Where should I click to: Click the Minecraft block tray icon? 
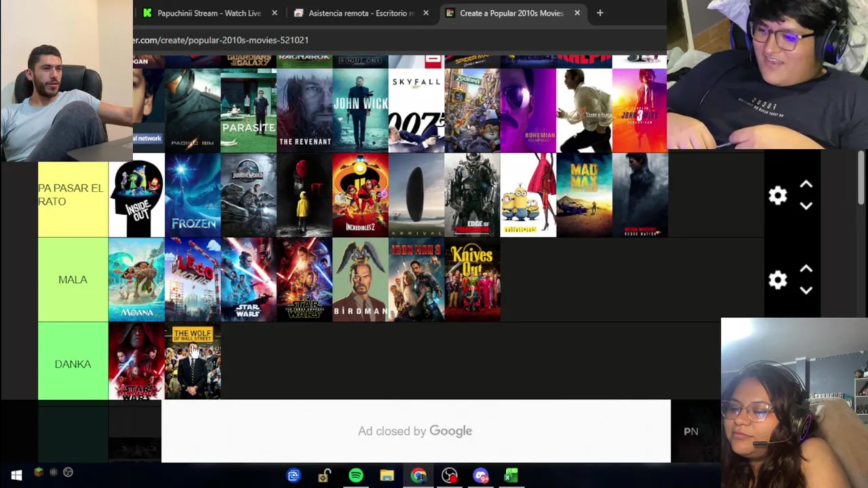(x=39, y=472)
